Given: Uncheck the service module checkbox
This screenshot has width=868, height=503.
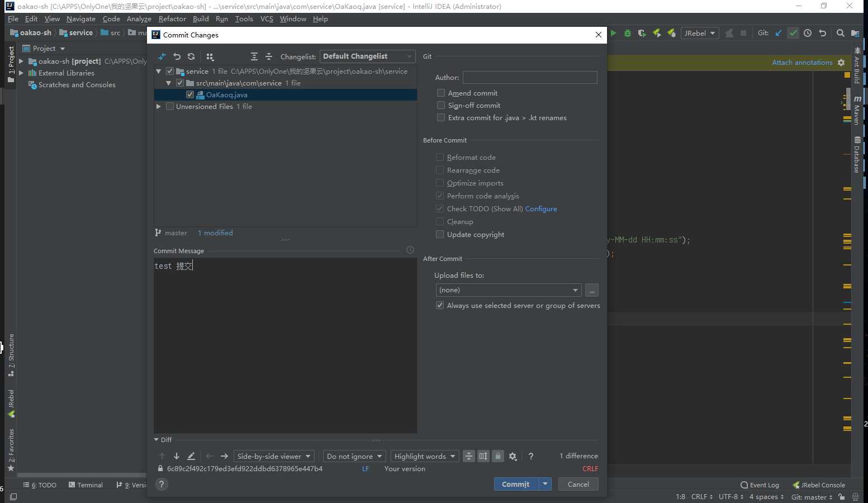Looking at the screenshot, I should [170, 72].
